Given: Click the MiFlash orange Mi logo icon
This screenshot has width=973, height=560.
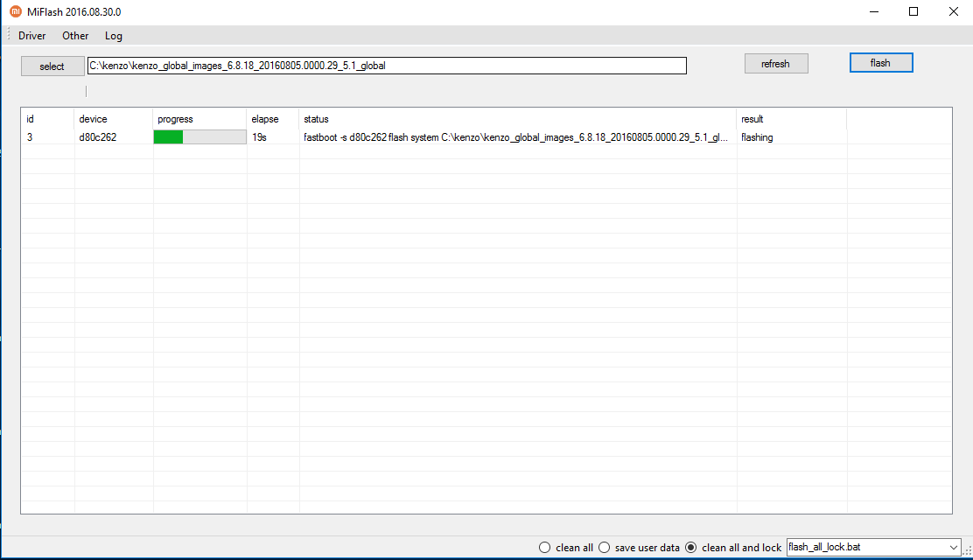Looking at the screenshot, I should coord(16,11).
